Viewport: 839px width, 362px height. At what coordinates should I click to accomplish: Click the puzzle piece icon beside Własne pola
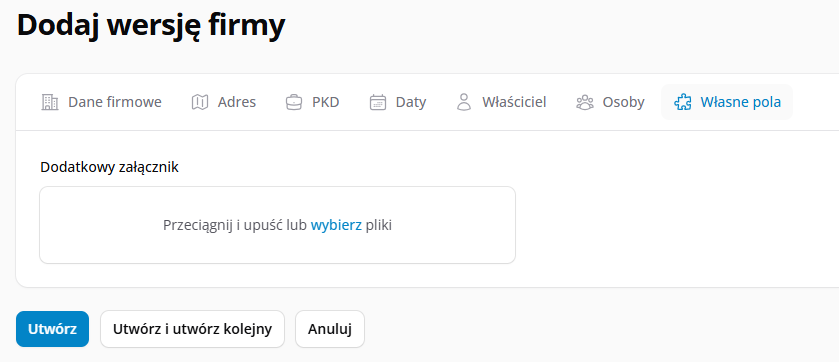coord(682,102)
